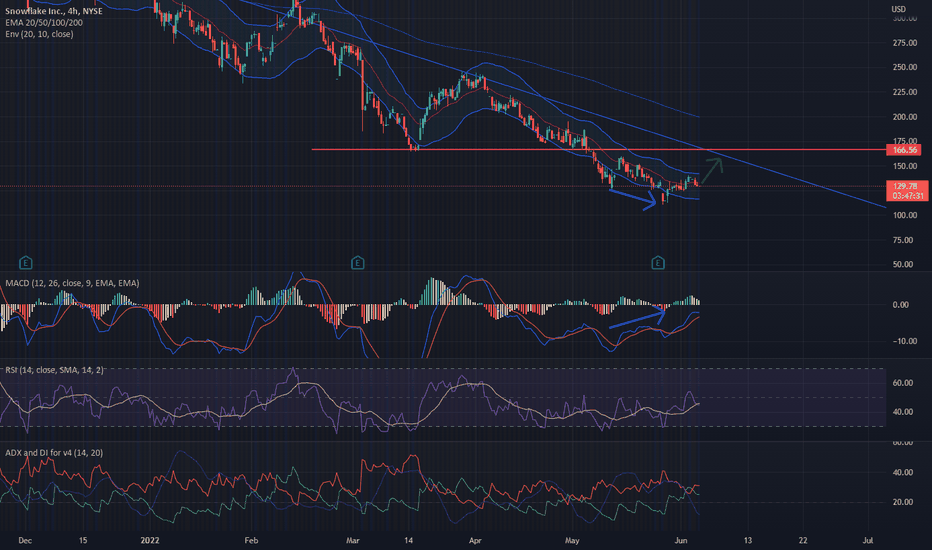
Task: Click the March earnings E marker
Action: (x=357, y=262)
